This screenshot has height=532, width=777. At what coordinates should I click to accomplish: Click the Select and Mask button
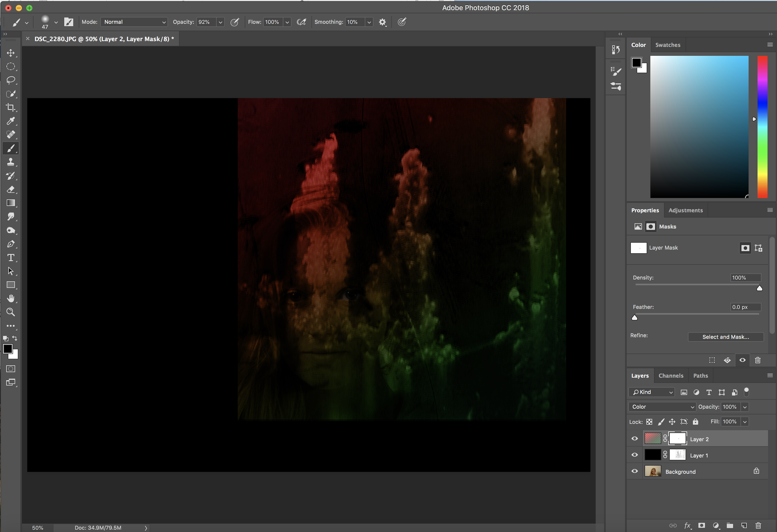tap(725, 337)
